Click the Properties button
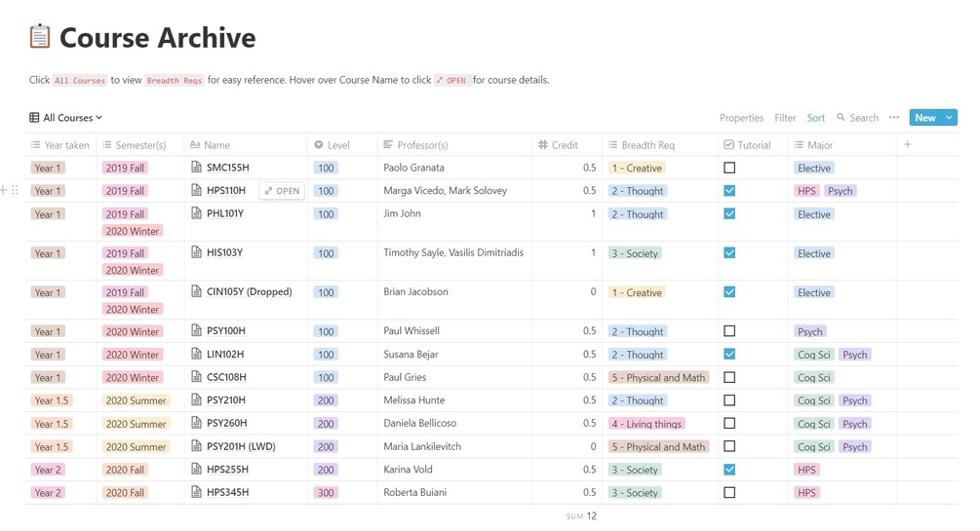This screenshot has height=531, width=980. click(x=741, y=118)
